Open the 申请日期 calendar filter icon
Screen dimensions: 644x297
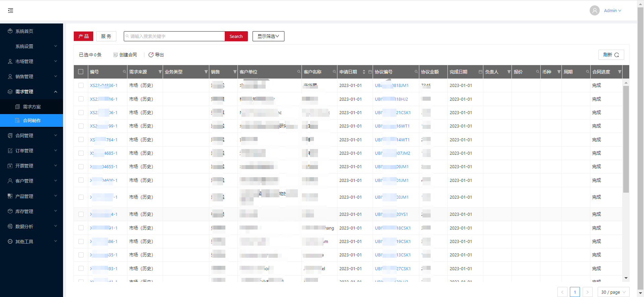[x=370, y=72]
